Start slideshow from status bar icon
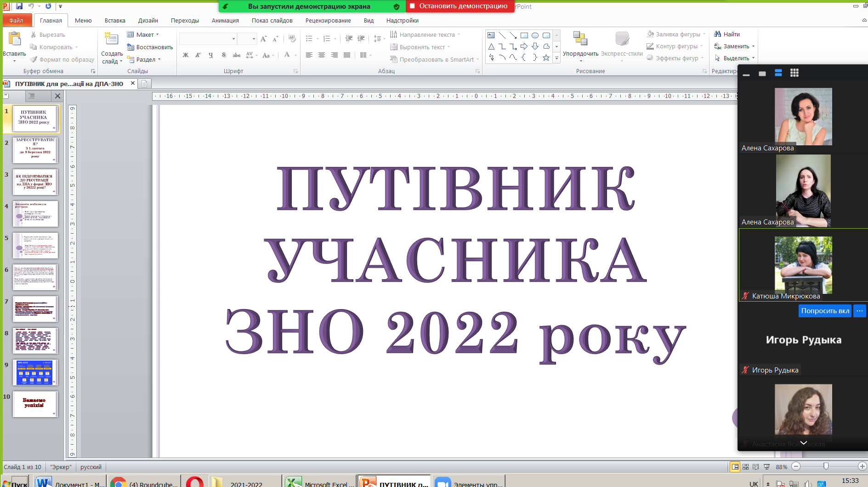The image size is (868, 487). tap(766, 467)
